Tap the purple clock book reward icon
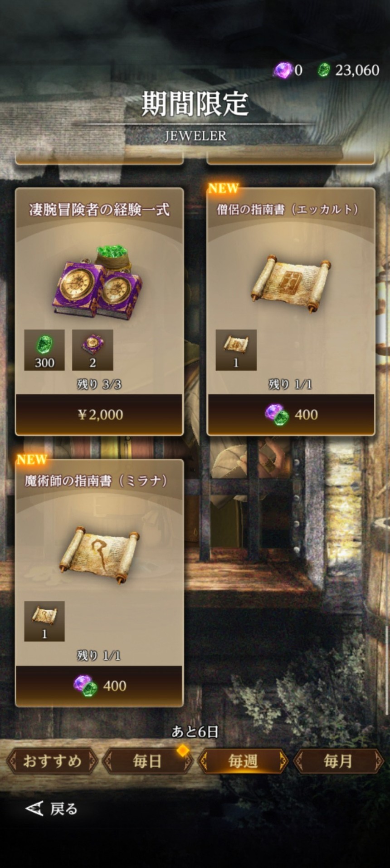Viewport: 390px width, 868px height. (93, 350)
